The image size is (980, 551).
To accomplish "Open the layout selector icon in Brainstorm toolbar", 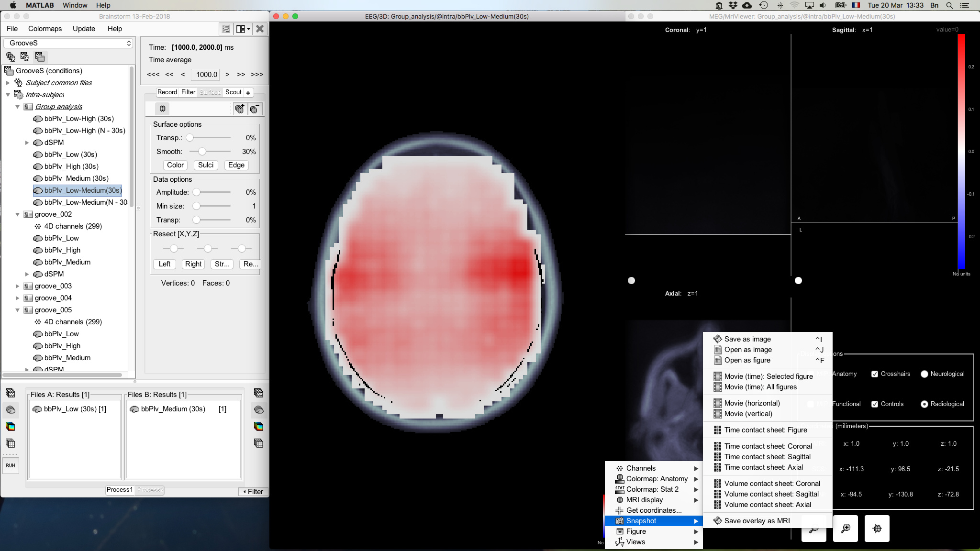I will [x=243, y=29].
